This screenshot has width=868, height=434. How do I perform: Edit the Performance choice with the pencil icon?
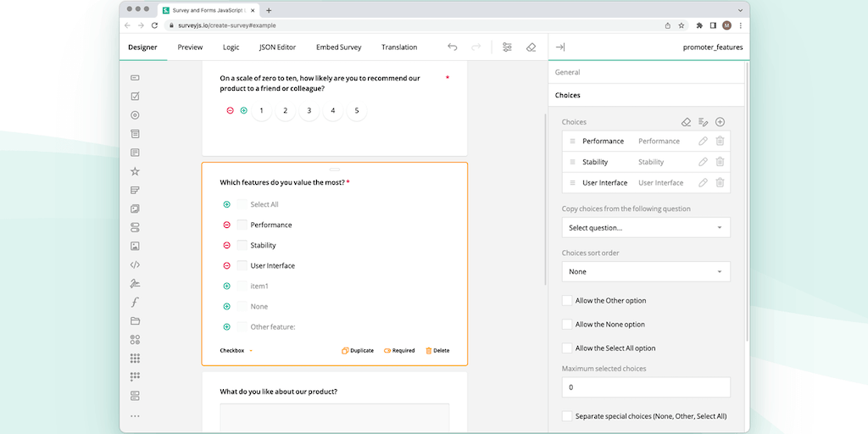point(703,142)
